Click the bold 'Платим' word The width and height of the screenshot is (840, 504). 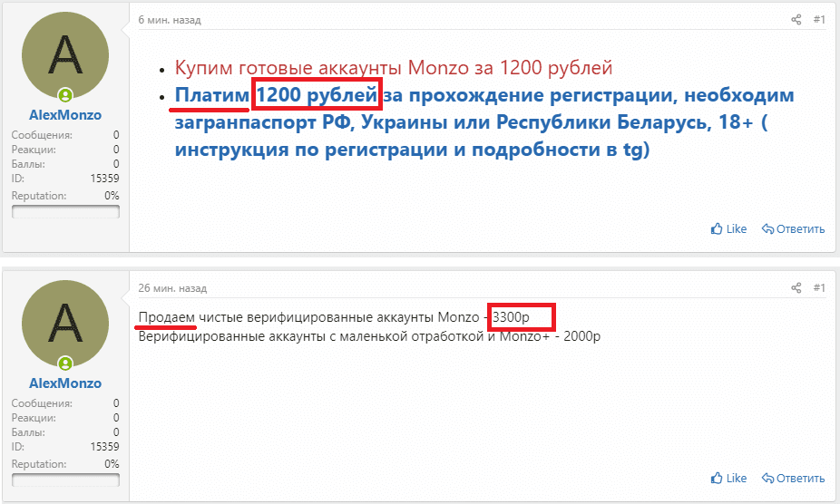[x=212, y=95]
